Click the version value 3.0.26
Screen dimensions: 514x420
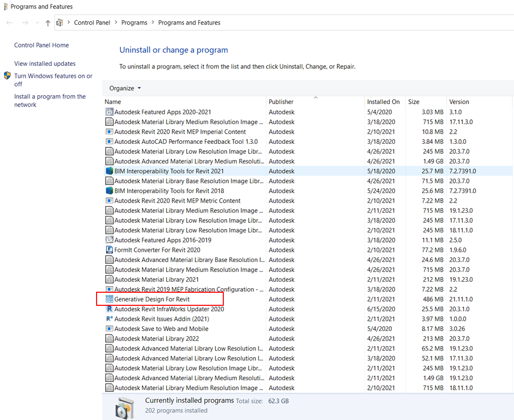(x=457, y=328)
